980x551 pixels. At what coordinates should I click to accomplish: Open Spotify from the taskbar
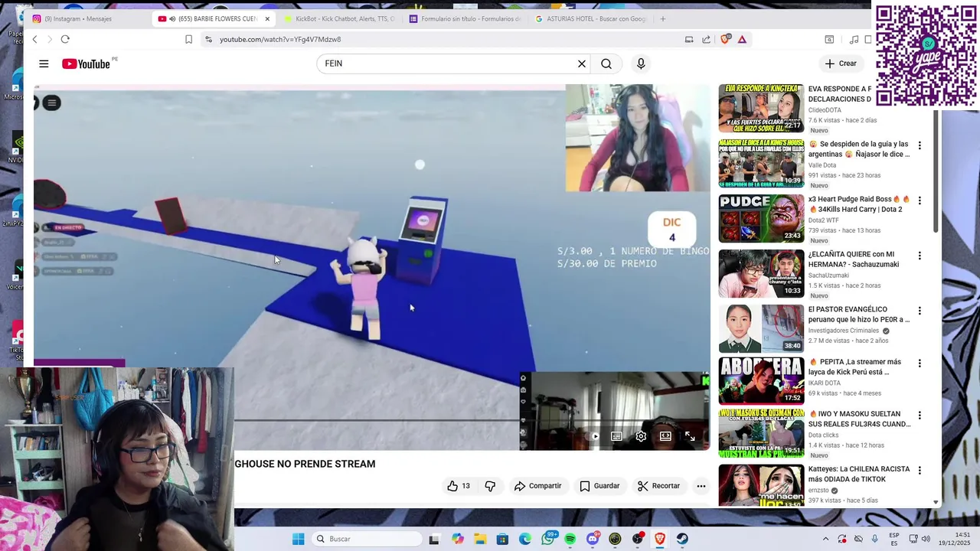pos(570,539)
